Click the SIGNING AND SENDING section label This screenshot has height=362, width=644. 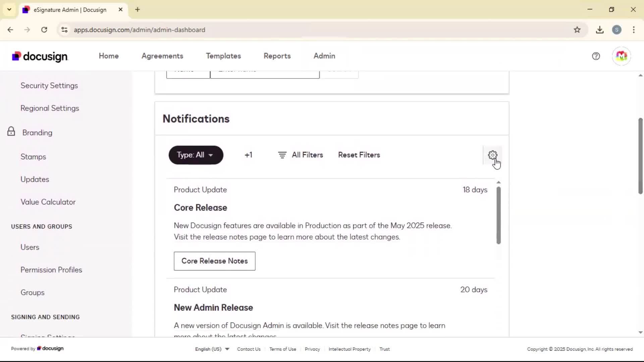point(45,317)
